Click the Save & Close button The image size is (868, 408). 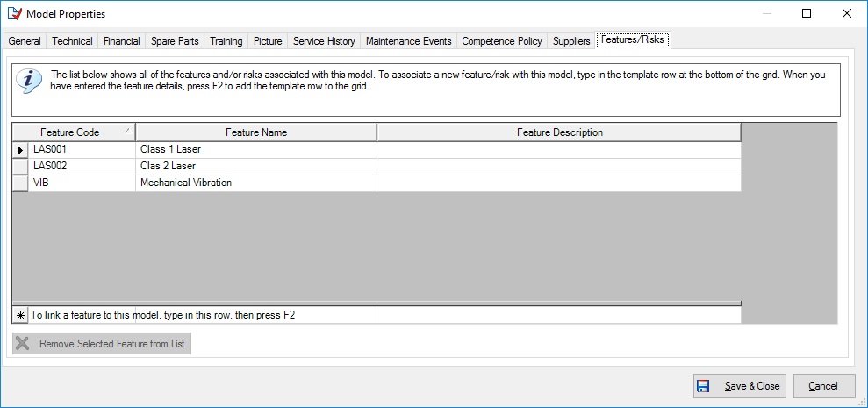click(x=738, y=386)
